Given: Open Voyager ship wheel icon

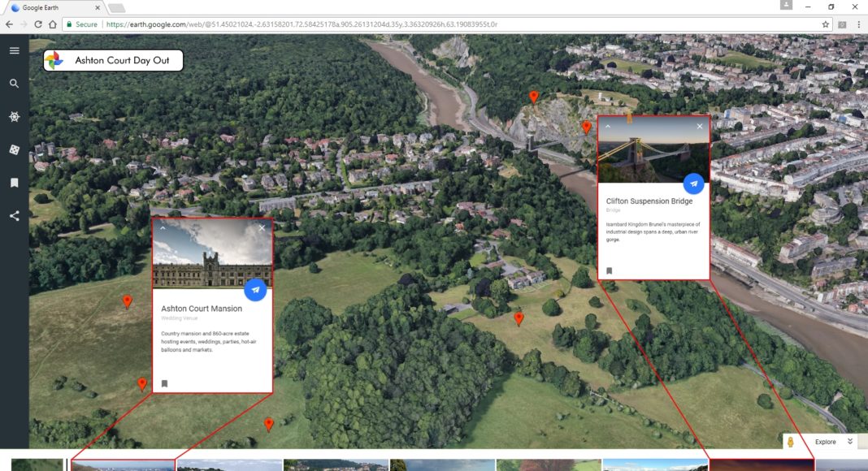Looking at the screenshot, I should [x=14, y=117].
